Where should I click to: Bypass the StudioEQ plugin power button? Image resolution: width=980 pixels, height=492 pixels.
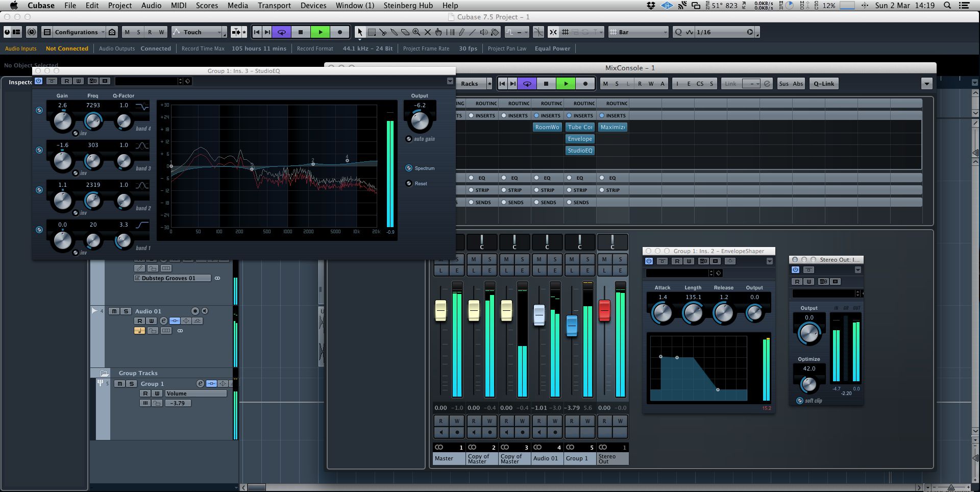coord(39,81)
